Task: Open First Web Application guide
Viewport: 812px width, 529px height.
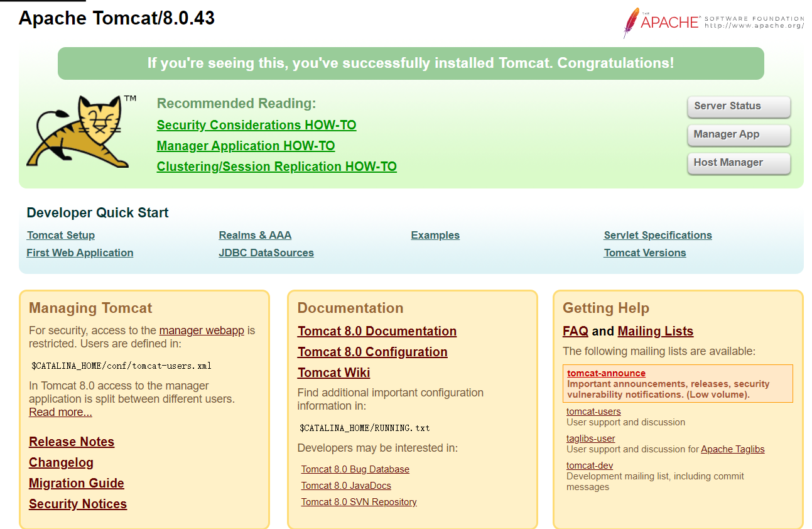Action: (x=80, y=253)
